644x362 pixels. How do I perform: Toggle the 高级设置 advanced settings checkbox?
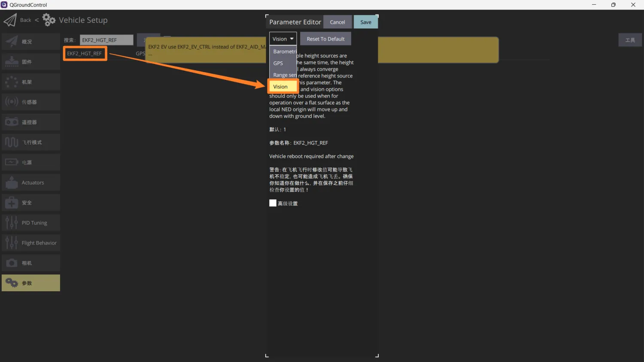273,203
